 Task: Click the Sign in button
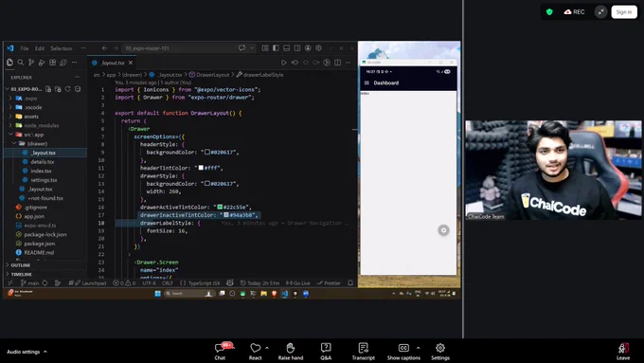click(624, 12)
